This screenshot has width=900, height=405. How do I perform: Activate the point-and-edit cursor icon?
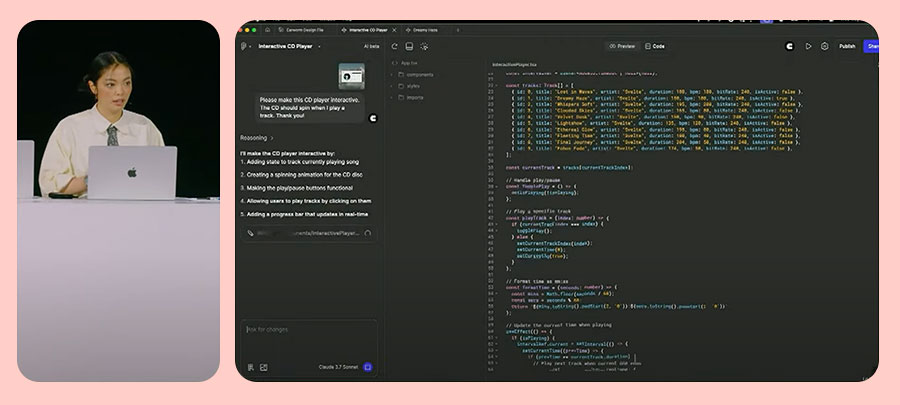[x=424, y=46]
